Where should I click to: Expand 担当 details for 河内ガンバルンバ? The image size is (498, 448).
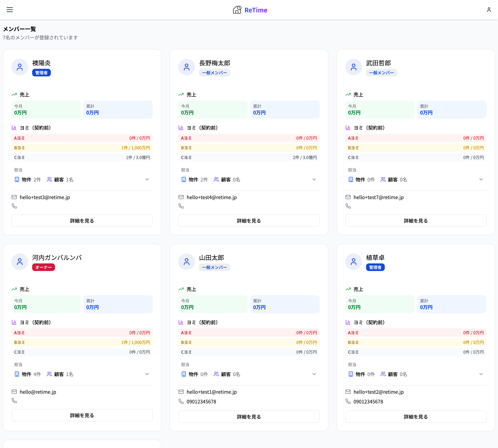pyautogui.click(x=147, y=374)
